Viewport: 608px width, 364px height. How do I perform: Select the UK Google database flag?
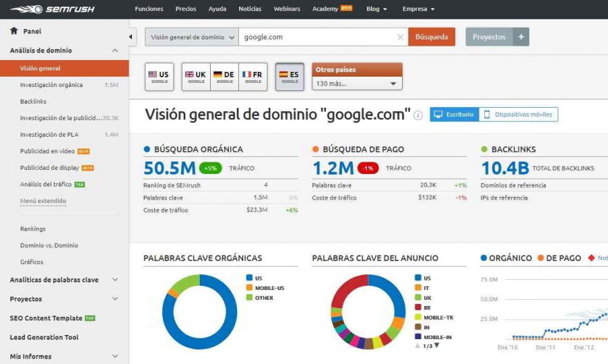coord(196,77)
